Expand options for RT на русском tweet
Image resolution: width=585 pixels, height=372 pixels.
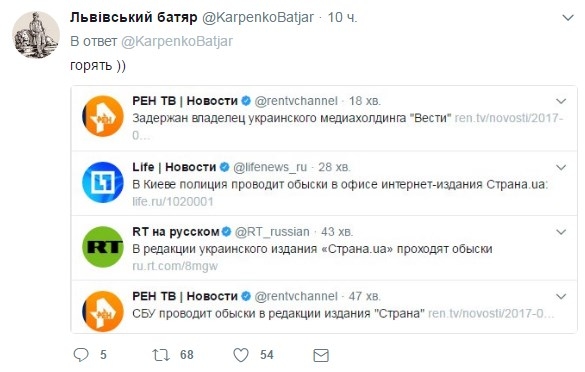[561, 232]
